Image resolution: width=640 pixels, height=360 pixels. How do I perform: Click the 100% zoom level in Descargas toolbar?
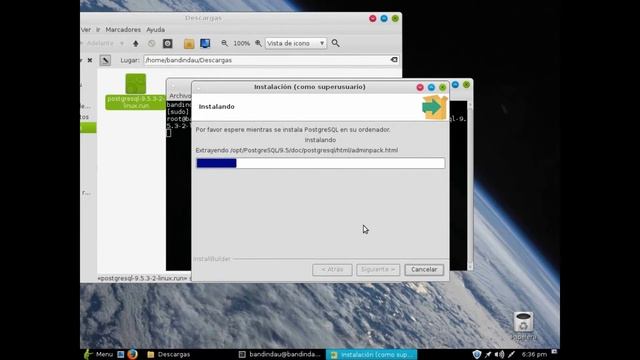pyautogui.click(x=241, y=43)
